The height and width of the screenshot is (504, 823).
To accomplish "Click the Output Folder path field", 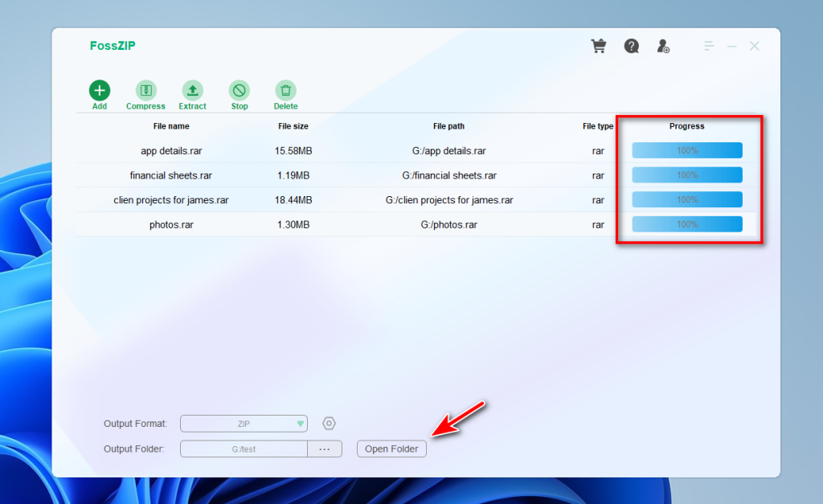I will [244, 449].
